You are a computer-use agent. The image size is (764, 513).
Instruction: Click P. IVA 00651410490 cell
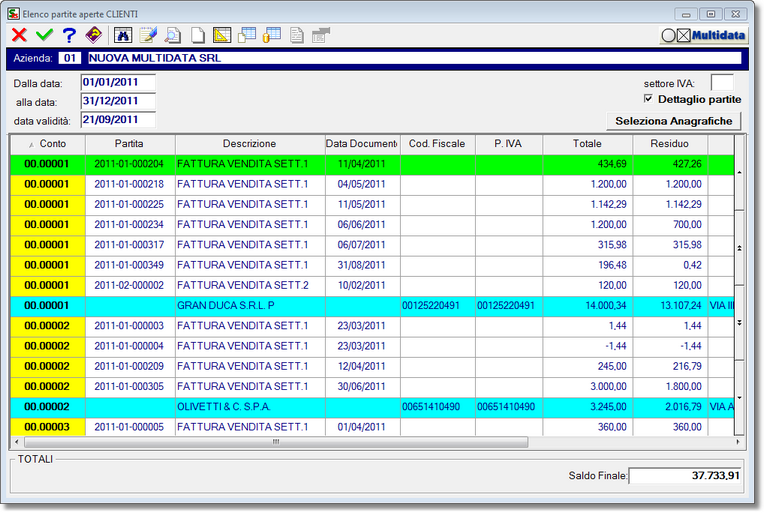coord(508,407)
